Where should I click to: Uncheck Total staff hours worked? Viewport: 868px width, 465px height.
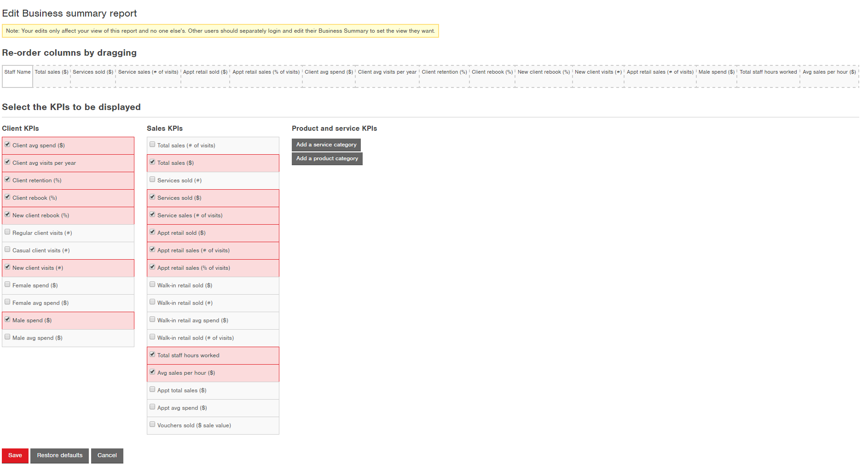152,354
